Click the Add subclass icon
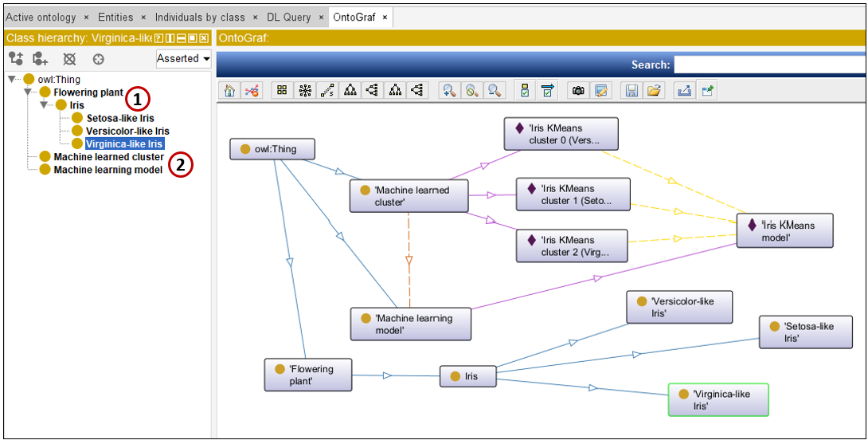Viewport: 868px width, 440px height. pos(15,58)
